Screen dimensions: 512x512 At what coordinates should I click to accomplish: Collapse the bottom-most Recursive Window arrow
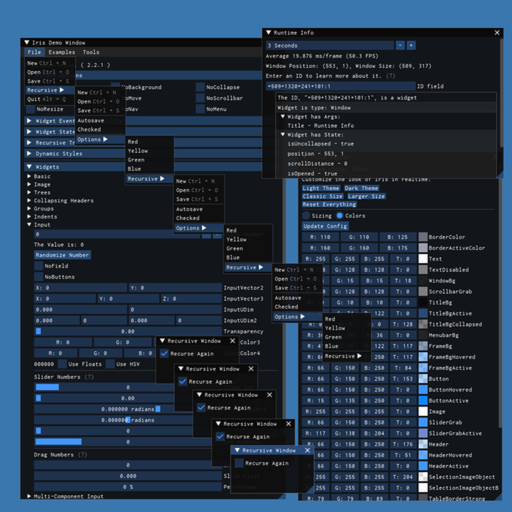click(x=237, y=450)
